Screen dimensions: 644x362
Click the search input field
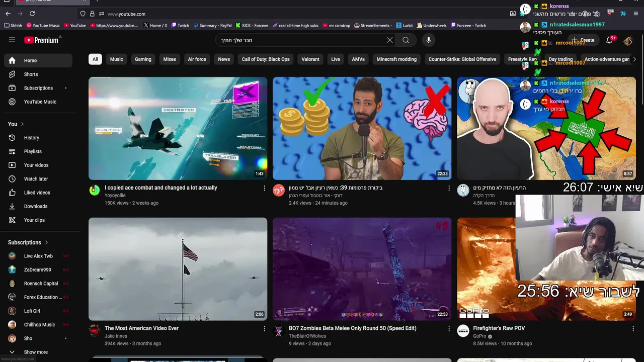point(302,40)
